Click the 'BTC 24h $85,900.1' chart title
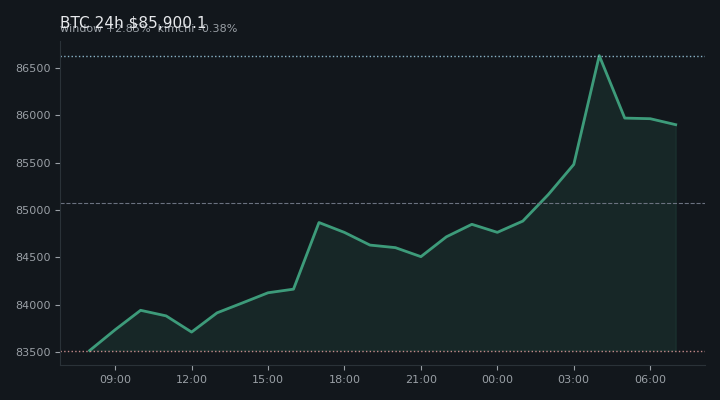 133,22
